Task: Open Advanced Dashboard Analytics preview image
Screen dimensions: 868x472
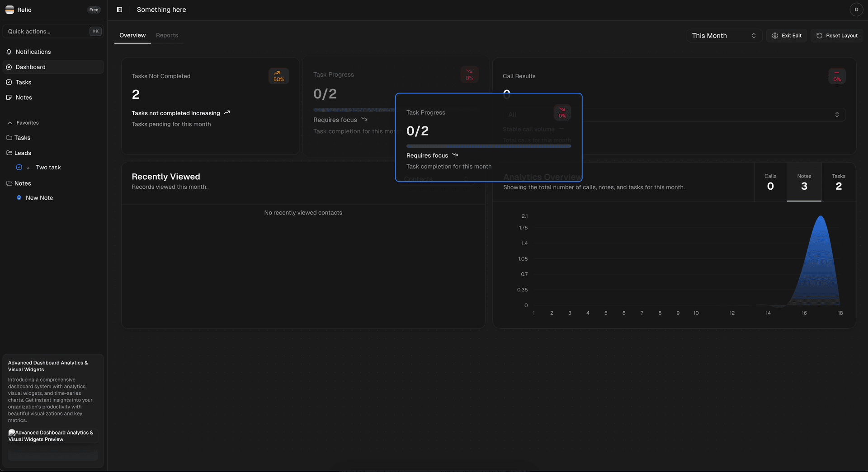Action: [x=53, y=436]
